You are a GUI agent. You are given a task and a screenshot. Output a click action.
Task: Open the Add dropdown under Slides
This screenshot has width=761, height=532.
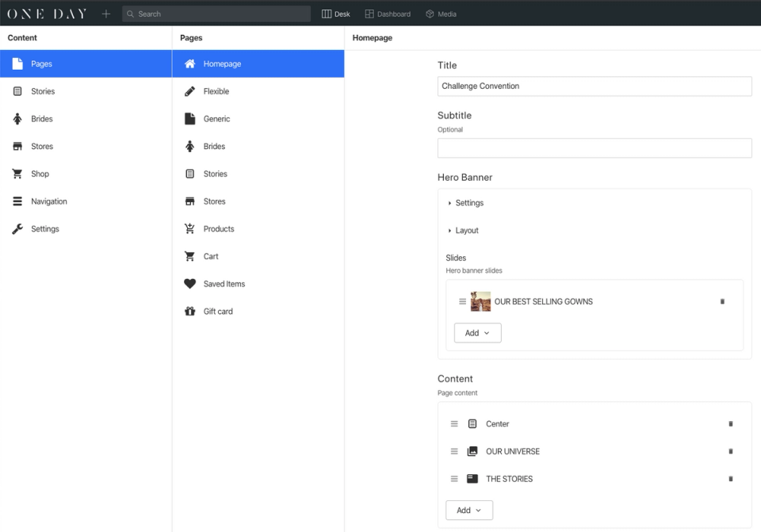(x=477, y=333)
